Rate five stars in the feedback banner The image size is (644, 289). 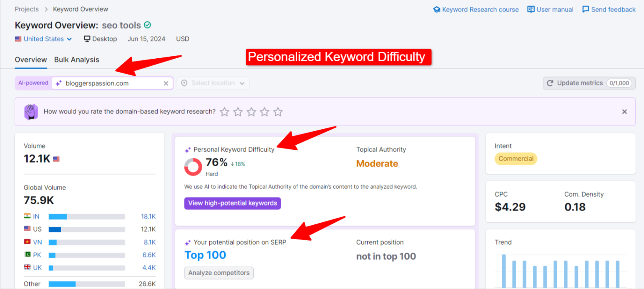278,112
